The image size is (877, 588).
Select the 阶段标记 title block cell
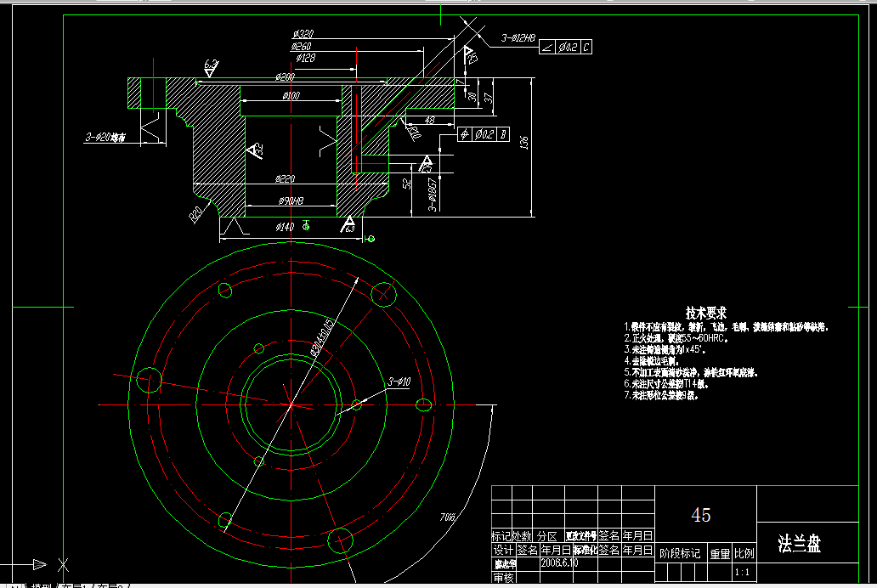tap(680, 553)
